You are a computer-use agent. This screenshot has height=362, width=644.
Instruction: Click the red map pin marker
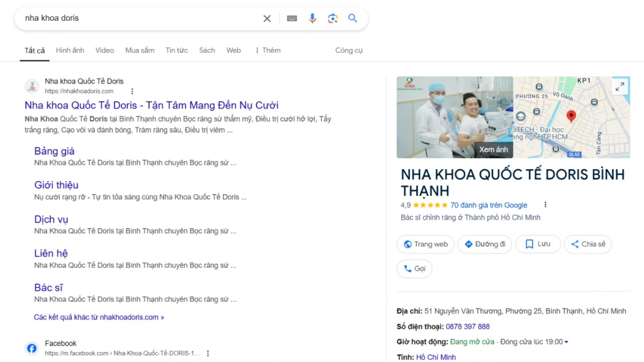(x=571, y=116)
